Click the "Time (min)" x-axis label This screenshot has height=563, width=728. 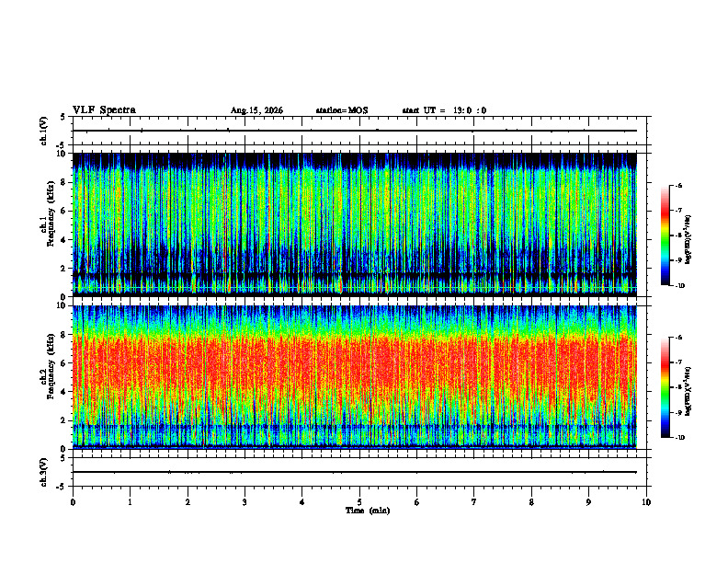[368, 511]
